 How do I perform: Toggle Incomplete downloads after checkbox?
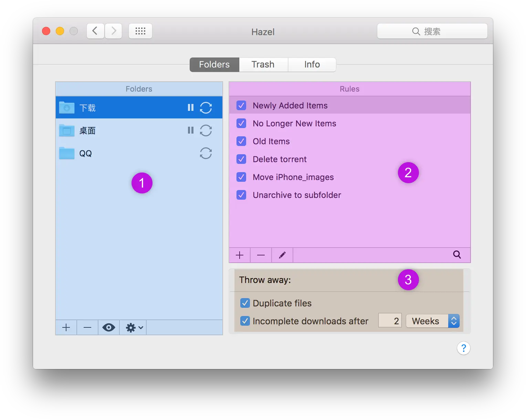point(245,321)
